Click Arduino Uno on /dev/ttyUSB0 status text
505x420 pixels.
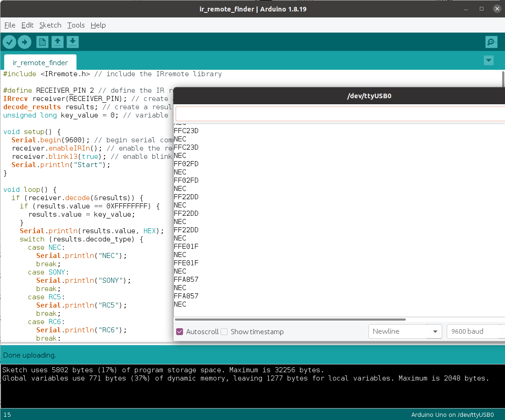pos(452,415)
